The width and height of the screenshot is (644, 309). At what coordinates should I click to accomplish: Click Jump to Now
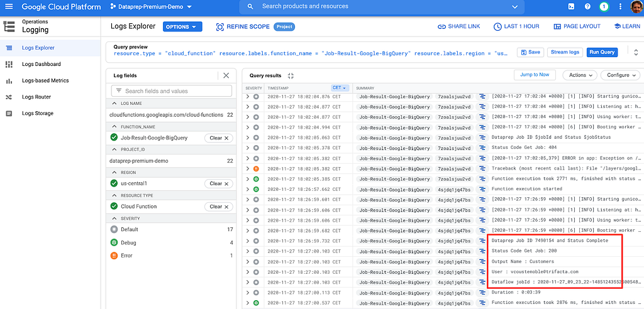click(535, 75)
